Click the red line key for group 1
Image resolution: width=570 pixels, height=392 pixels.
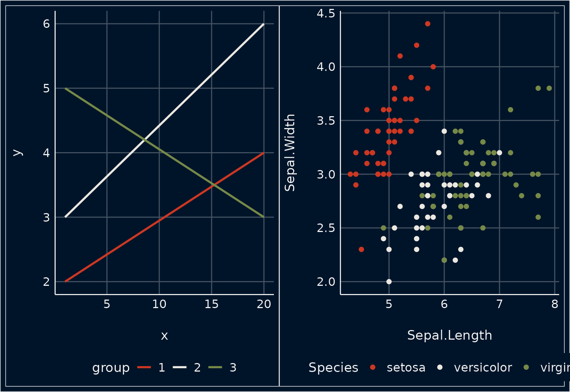(144, 367)
